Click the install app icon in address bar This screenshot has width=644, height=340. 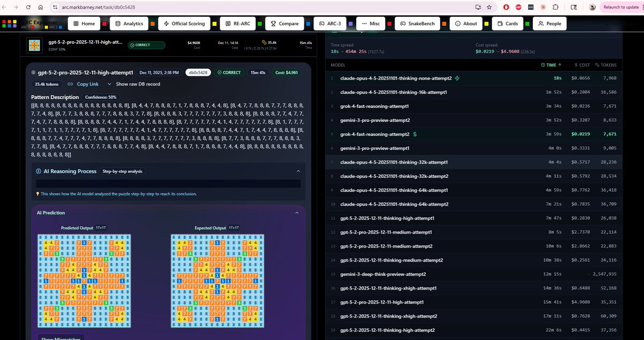tap(478, 8)
